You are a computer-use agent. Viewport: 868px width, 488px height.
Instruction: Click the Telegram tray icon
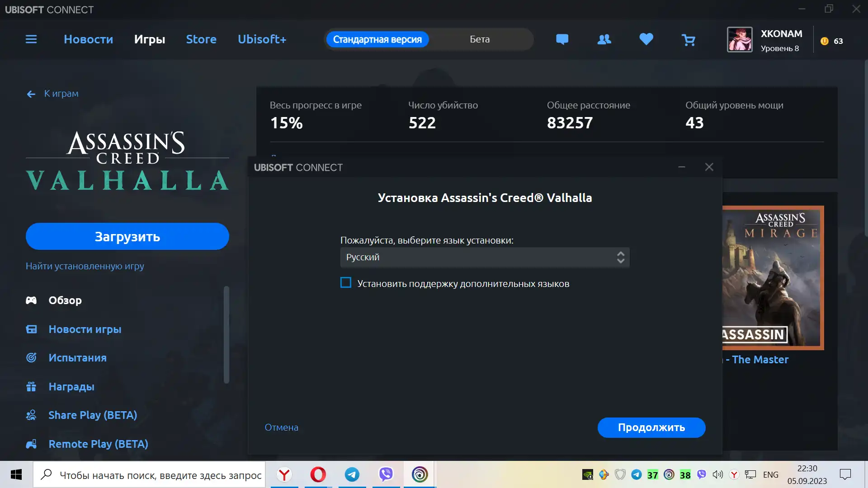[x=637, y=474]
